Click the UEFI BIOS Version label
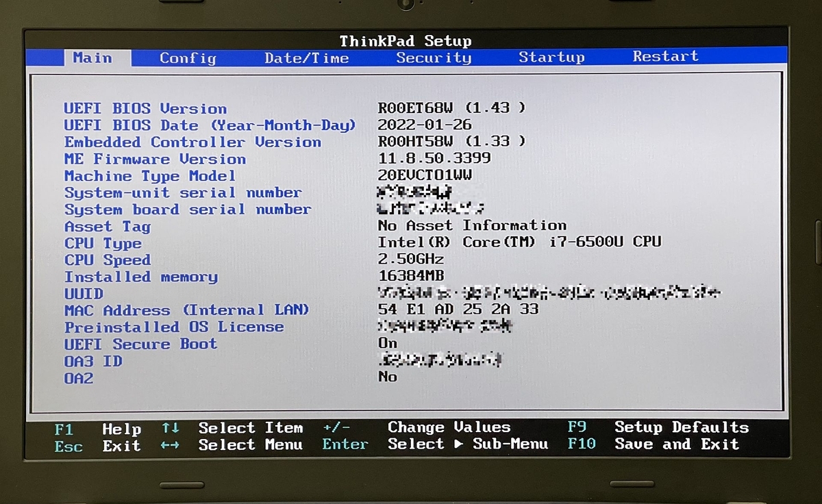The image size is (822, 504). tap(145, 109)
